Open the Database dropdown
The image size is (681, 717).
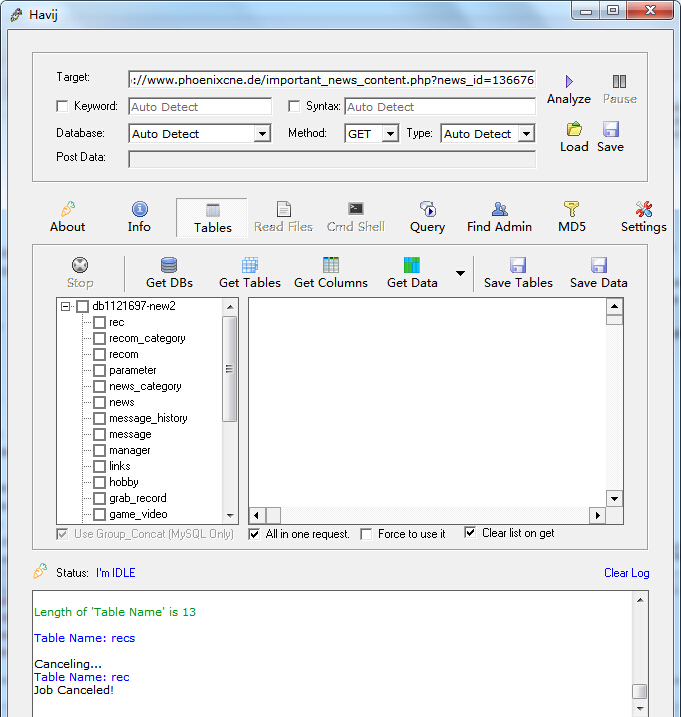262,134
